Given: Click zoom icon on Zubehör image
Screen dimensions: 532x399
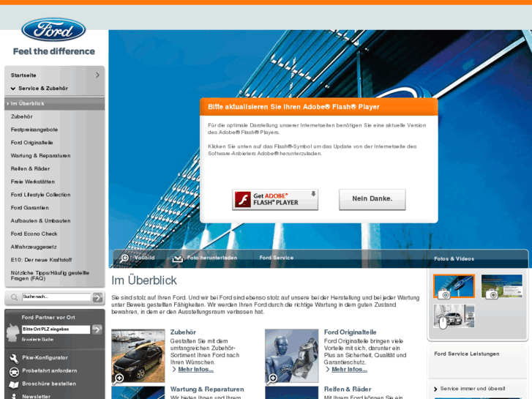Looking at the screenshot, I should pyautogui.click(x=119, y=379).
